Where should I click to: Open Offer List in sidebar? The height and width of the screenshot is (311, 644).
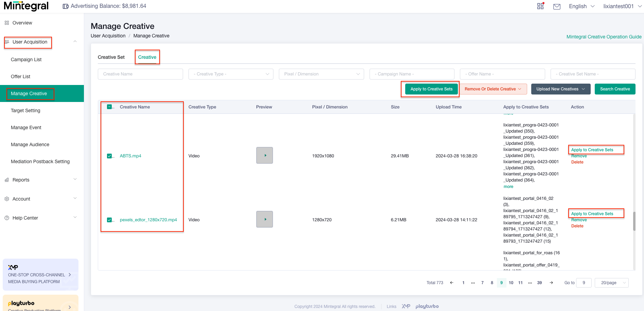click(20, 76)
